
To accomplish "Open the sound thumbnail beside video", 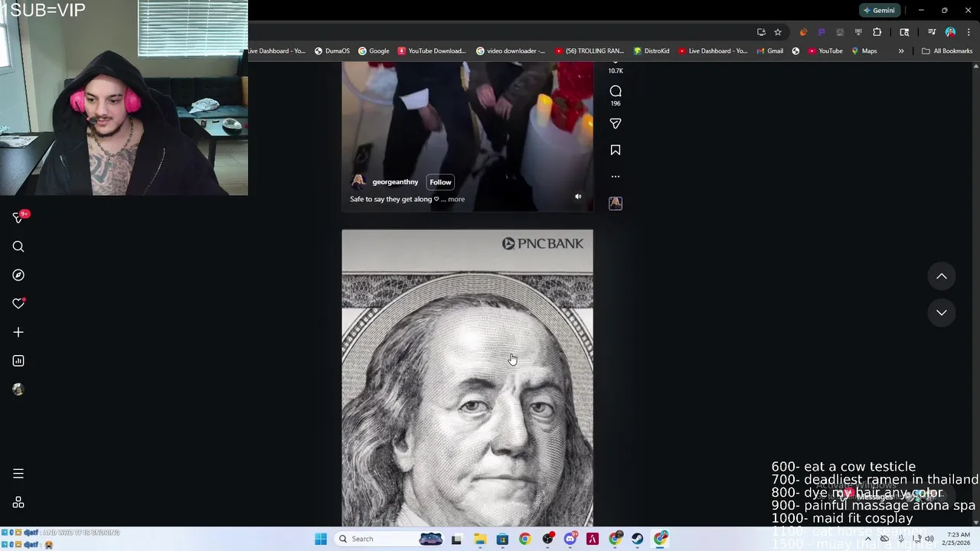I will [616, 203].
